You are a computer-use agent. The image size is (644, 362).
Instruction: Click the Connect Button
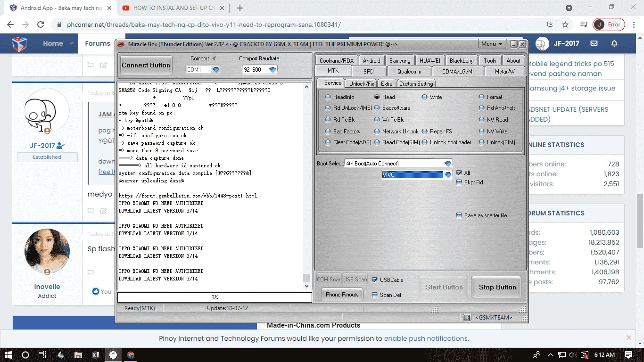(x=146, y=65)
